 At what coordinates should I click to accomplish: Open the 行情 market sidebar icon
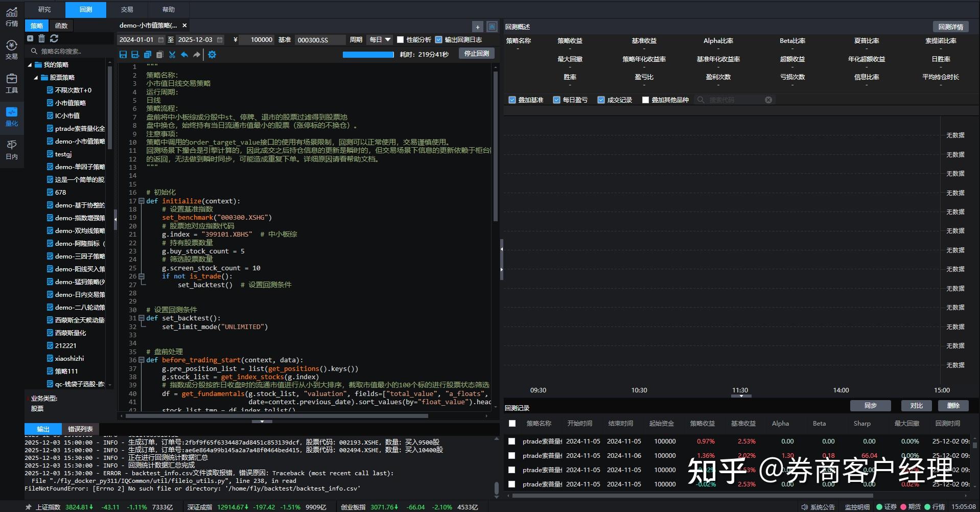[x=11, y=16]
